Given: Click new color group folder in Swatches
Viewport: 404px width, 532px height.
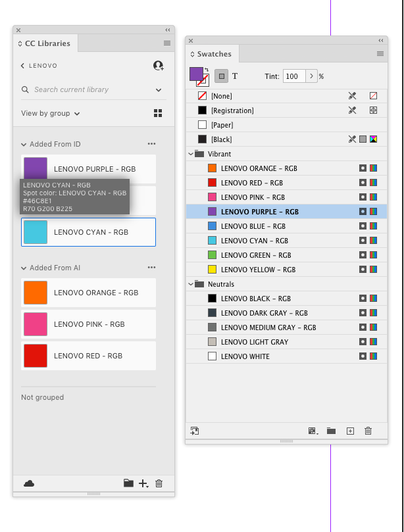Looking at the screenshot, I should point(332,431).
